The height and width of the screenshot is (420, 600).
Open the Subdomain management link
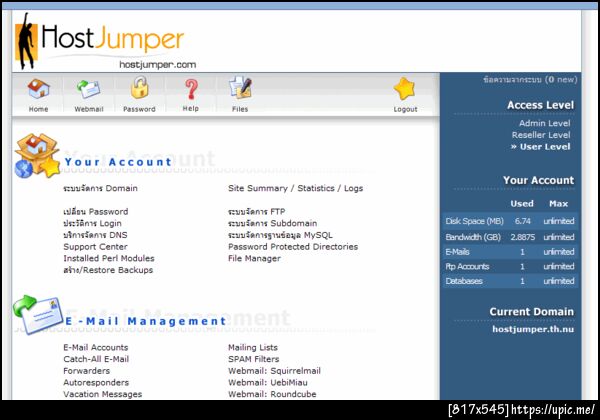pos(272,223)
